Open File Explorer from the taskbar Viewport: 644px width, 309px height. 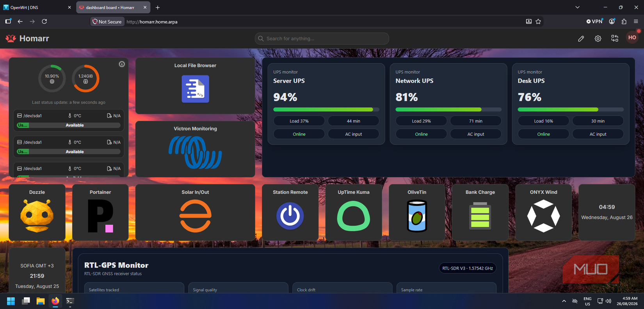pos(41,301)
